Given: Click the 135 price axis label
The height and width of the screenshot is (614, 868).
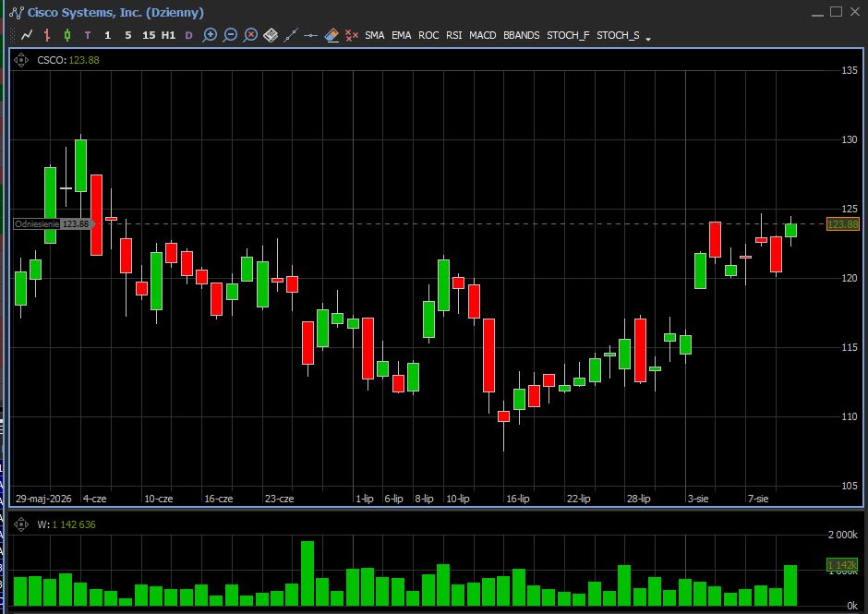Looking at the screenshot, I should click(850, 70).
